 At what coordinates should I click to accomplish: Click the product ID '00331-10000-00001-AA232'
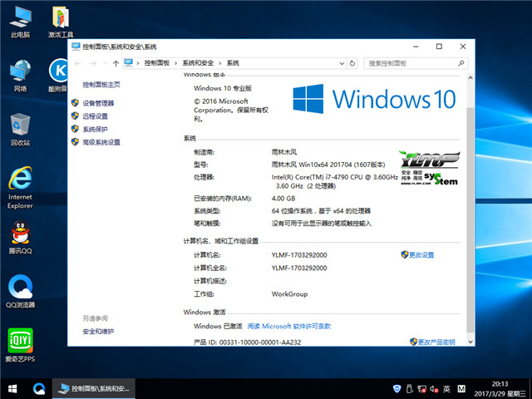pos(260,342)
